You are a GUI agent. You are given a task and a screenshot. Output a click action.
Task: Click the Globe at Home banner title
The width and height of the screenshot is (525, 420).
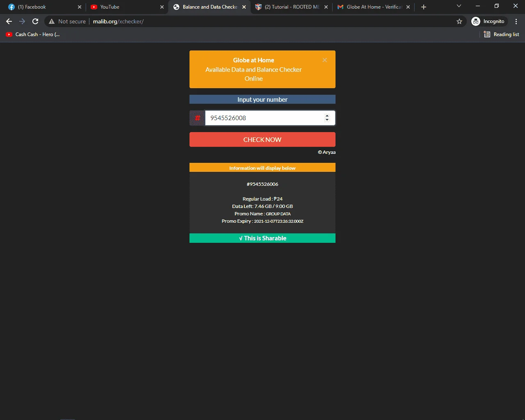(253, 60)
